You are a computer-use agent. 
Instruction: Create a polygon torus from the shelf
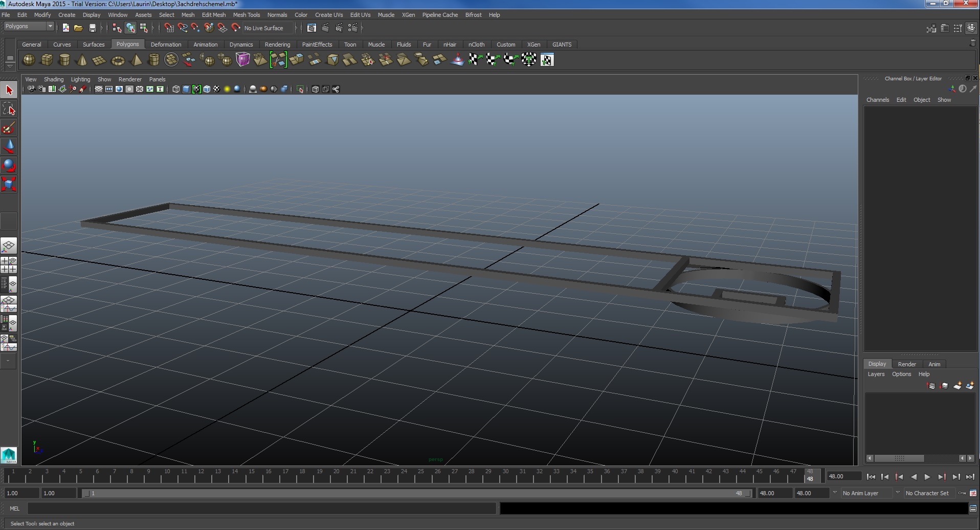[x=118, y=60]
